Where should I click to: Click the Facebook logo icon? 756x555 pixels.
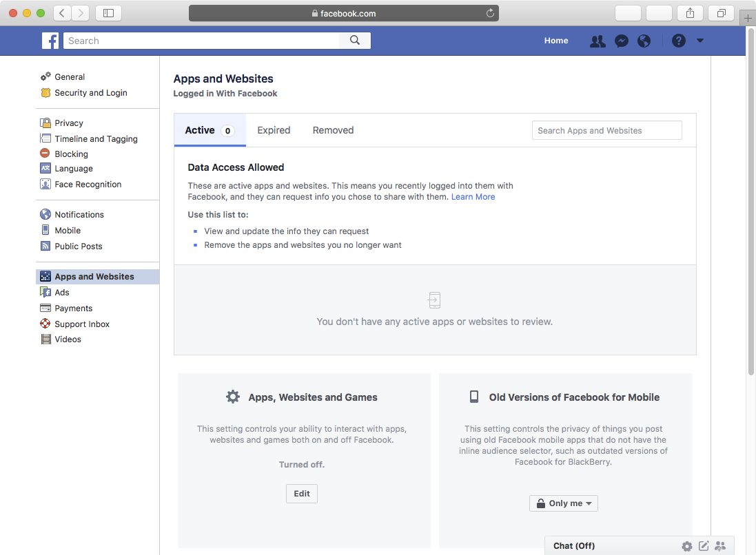click(50, 41)
